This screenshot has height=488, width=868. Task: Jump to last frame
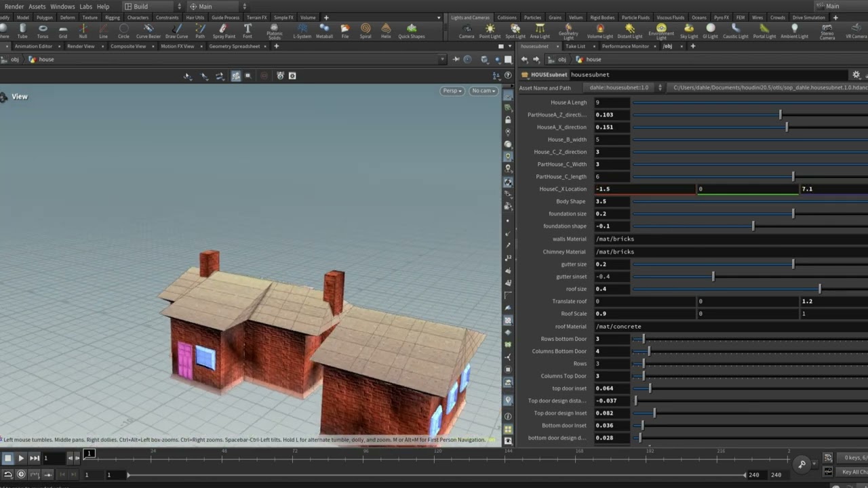pos(35,458)
